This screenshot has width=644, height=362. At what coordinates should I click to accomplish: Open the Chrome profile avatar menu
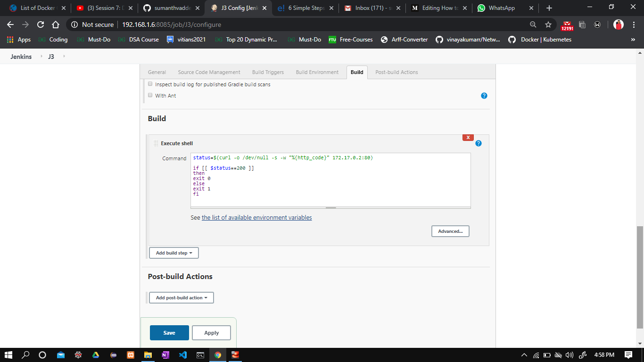(618, 25)
